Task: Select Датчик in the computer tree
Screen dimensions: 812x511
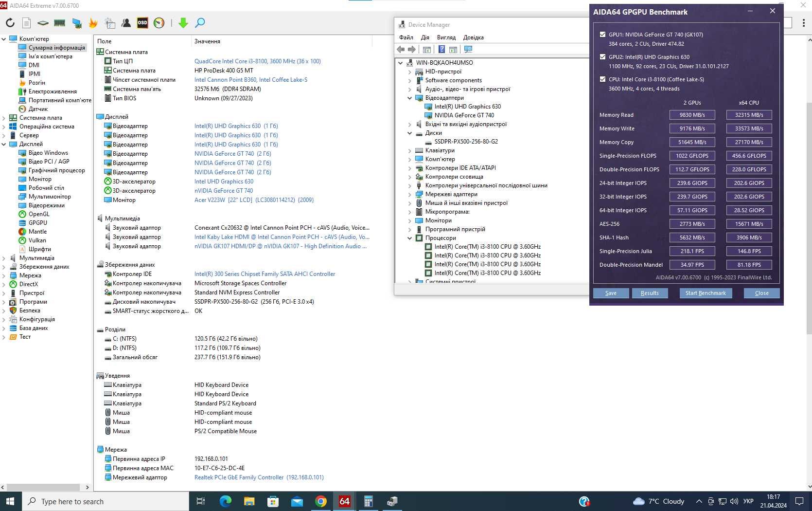Action: click(x=38, y=109)
